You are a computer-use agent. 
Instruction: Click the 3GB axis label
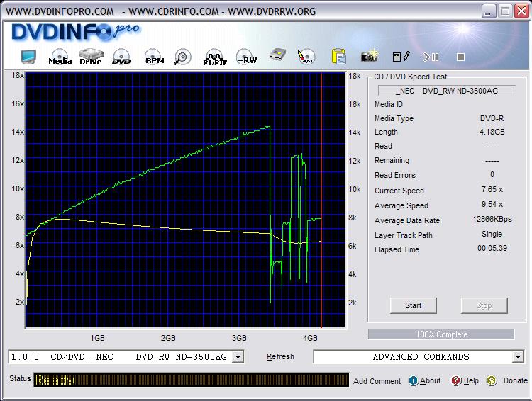pos(239,338)
